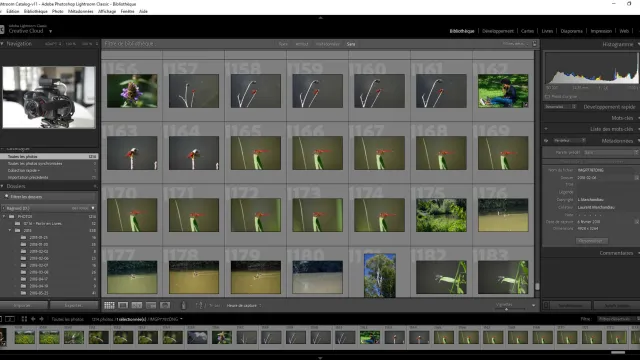
Task: Open the Métadonnées menu
Action: pos(80,11)
